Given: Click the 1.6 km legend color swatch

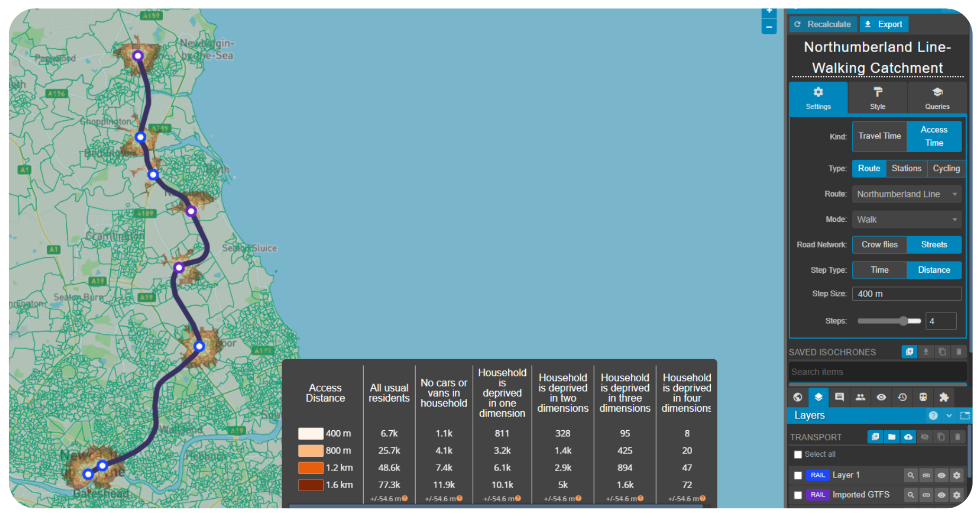Looking at the screenshot, I should (x=311, y=485).
